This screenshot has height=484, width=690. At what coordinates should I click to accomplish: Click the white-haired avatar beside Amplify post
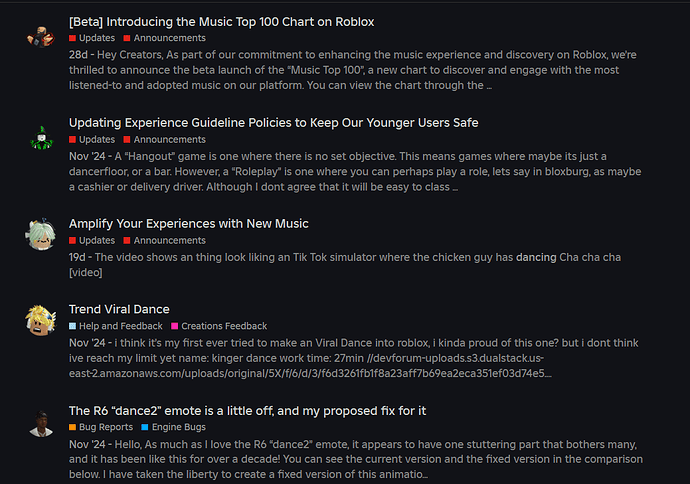pyautogui.click(x=40, y=235)
